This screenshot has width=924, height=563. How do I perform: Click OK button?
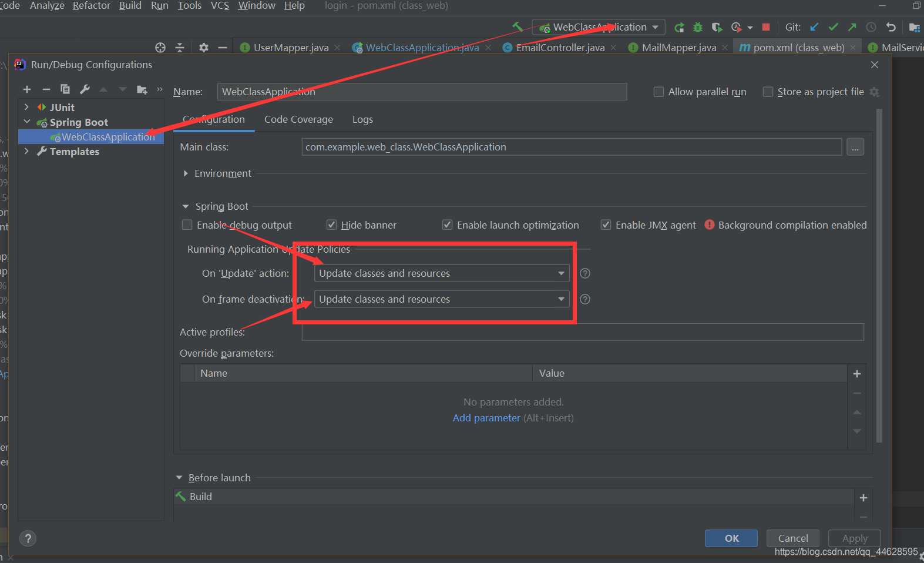731,538
